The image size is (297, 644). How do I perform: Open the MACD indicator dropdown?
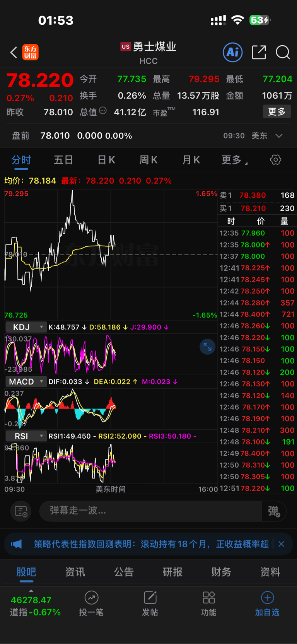coord(26,382)
